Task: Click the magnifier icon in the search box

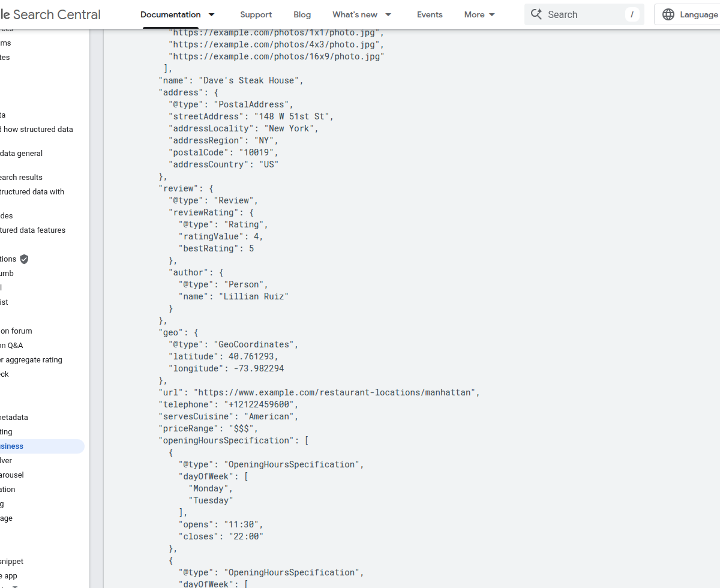Action: (x=536, y=14)
